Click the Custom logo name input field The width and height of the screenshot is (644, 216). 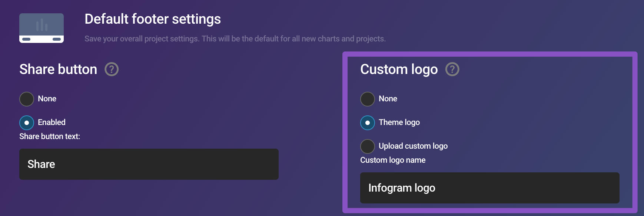(x=490, y=188)
